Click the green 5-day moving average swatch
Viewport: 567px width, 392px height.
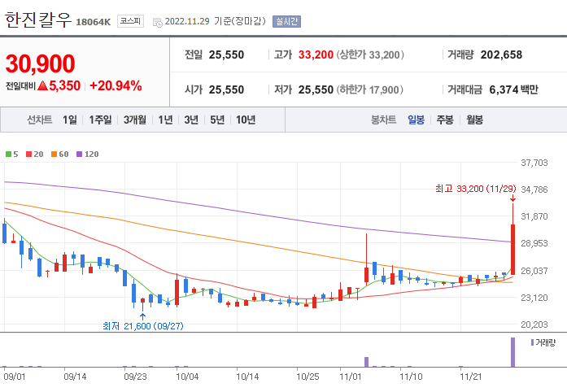click(8, 154)
